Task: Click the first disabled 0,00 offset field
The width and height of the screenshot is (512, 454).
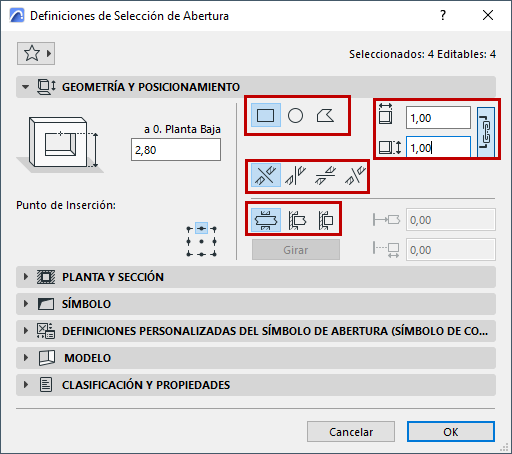Action: point(451,220)
